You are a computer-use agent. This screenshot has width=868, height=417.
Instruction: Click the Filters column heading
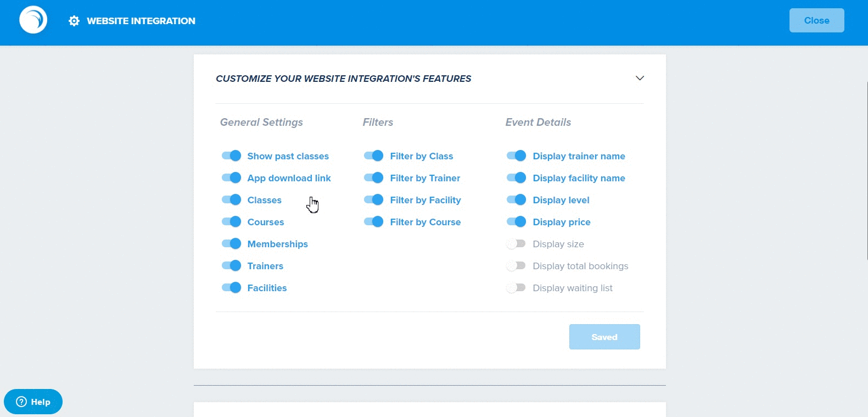click(378, 122)
